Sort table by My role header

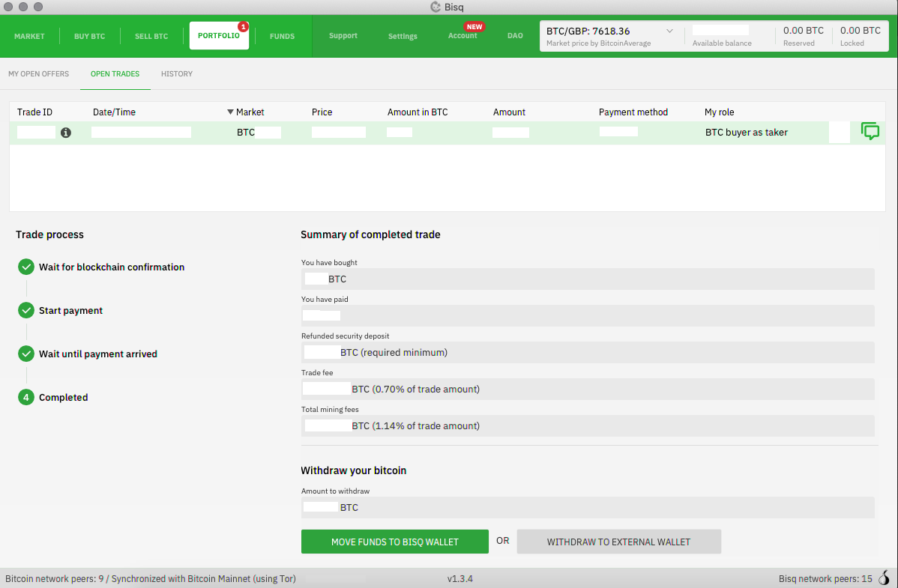click(x=719, y=112)
